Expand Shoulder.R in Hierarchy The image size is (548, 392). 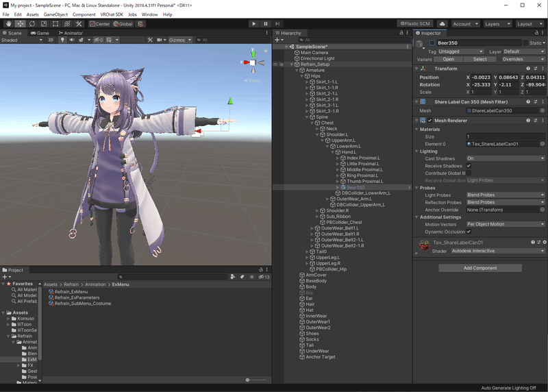(317, 210)
